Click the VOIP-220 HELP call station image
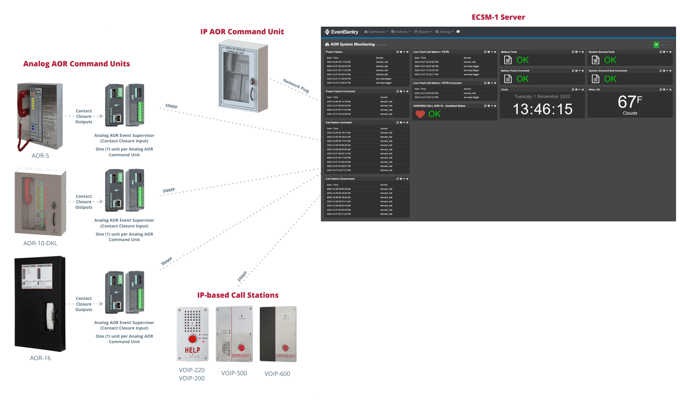The width and height of the screenshot is (680, 404). click(193, 334)
